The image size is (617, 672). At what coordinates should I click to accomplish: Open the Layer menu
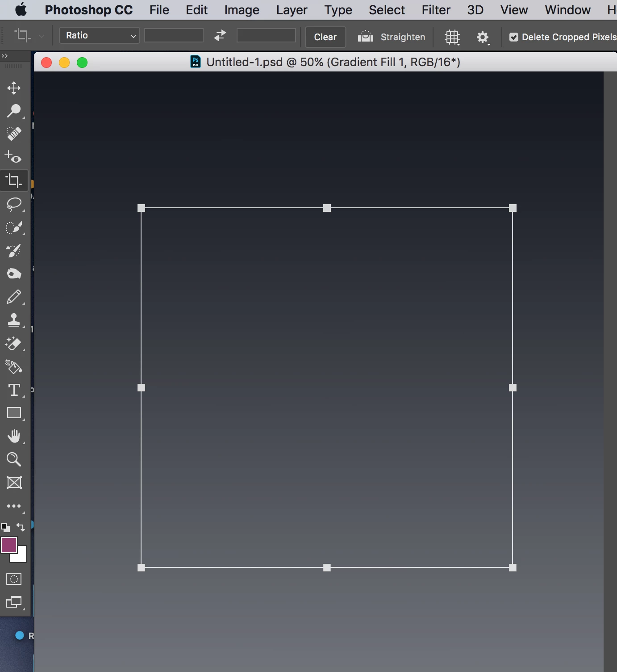pos(292,10)
